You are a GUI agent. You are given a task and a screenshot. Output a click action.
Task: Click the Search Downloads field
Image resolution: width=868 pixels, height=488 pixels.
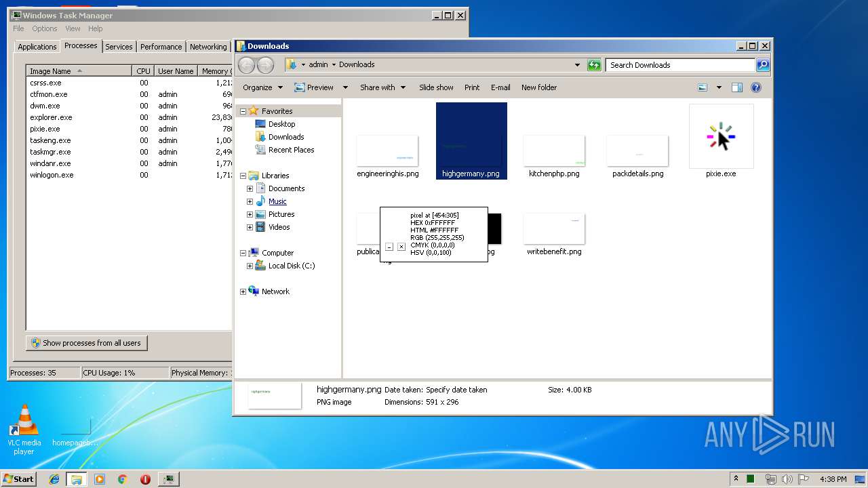pos(680,65)
